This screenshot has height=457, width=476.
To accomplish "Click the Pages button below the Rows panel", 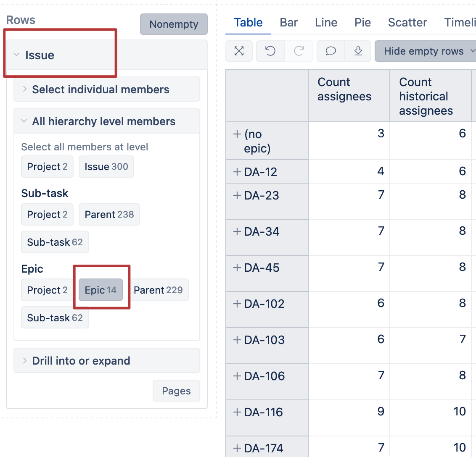I will [x=176, y=391].
